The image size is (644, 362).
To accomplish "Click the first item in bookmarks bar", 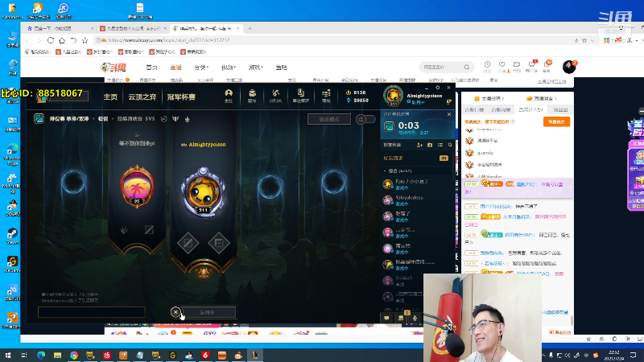I will coord(37,51).
